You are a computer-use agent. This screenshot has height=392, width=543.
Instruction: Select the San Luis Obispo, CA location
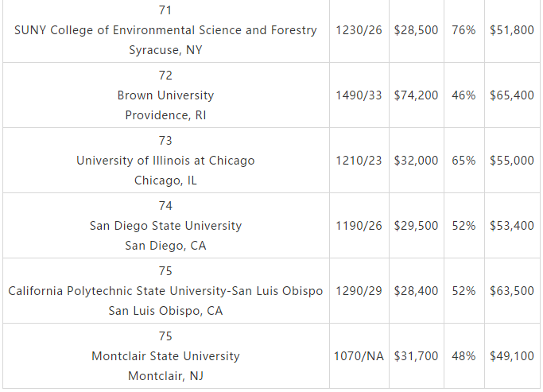pyautogui.click(x=165, y=311)
